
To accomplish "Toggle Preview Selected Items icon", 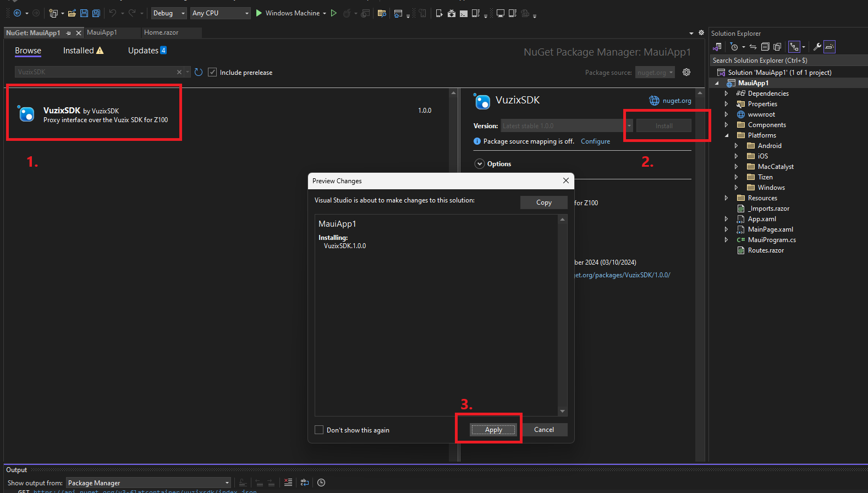I will [829, 47].
